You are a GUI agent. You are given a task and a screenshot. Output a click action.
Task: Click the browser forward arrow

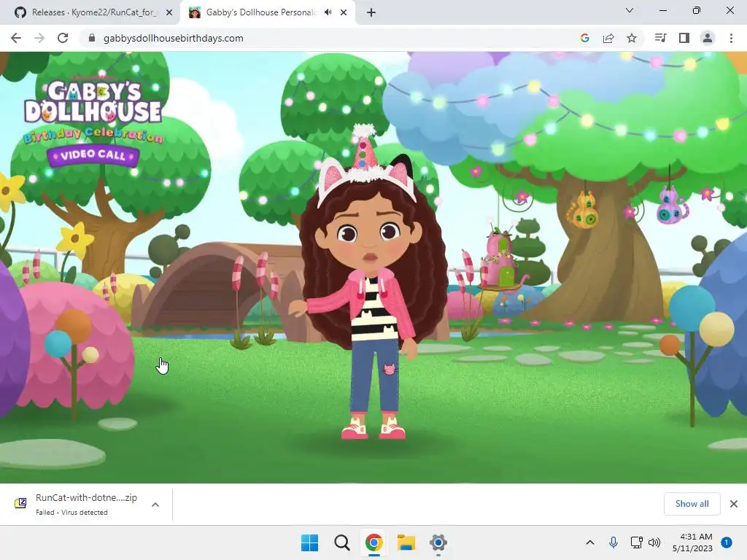click(x=39, y=38)
